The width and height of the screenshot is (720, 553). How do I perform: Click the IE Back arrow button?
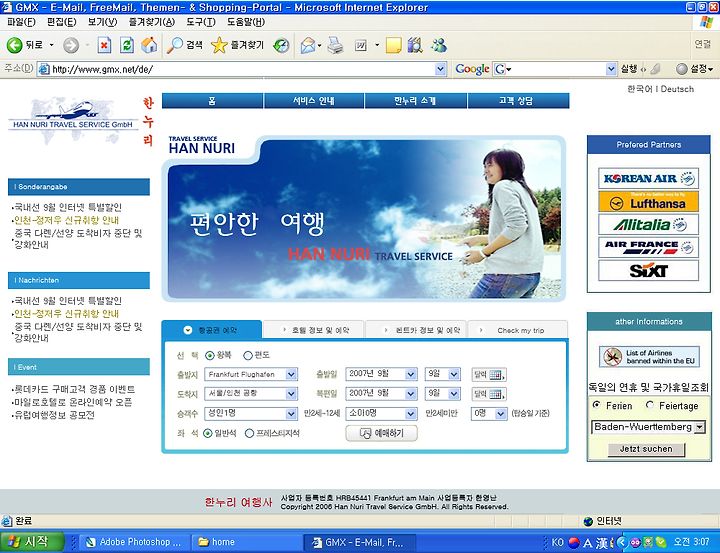pyautogui.click(x=15, y=45)
